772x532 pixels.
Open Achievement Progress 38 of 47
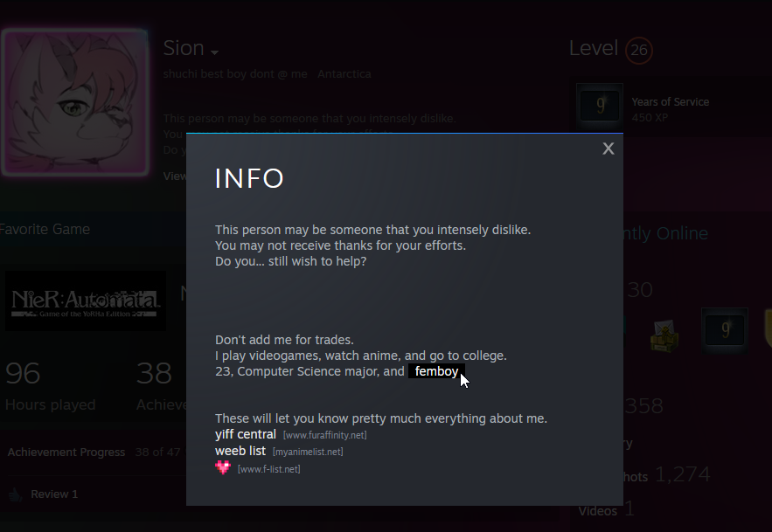[94, 453]
